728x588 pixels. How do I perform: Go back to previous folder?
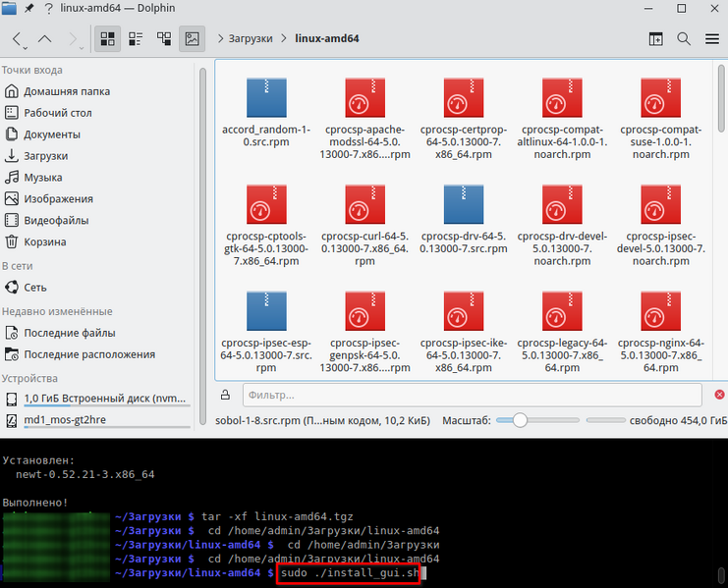pos(19,39)
